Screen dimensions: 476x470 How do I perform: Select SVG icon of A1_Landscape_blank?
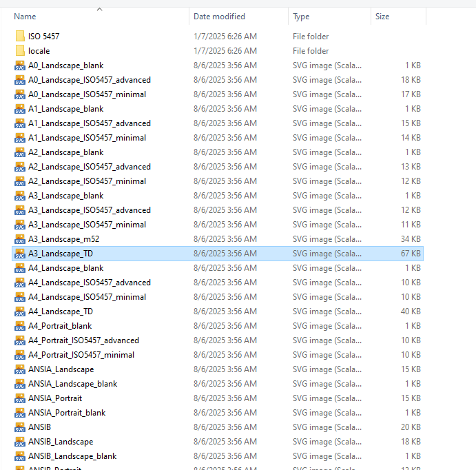[x=20, y=109]
